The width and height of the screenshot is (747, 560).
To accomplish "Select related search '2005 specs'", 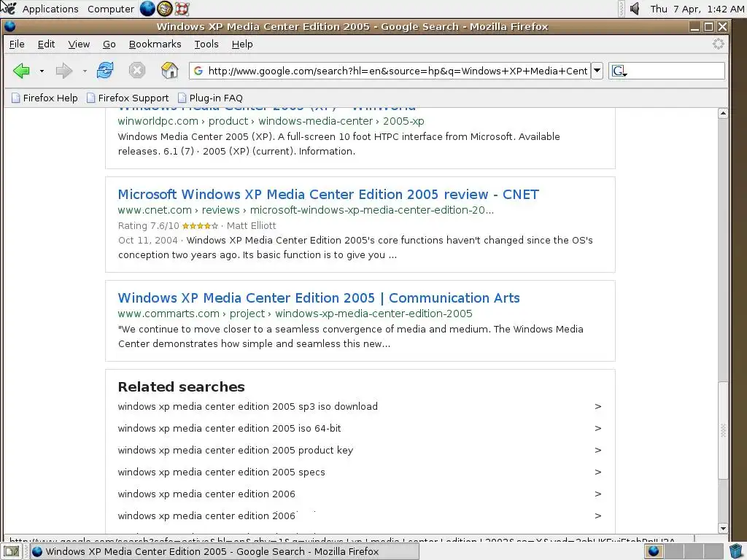I will click(x=221, y=472).
